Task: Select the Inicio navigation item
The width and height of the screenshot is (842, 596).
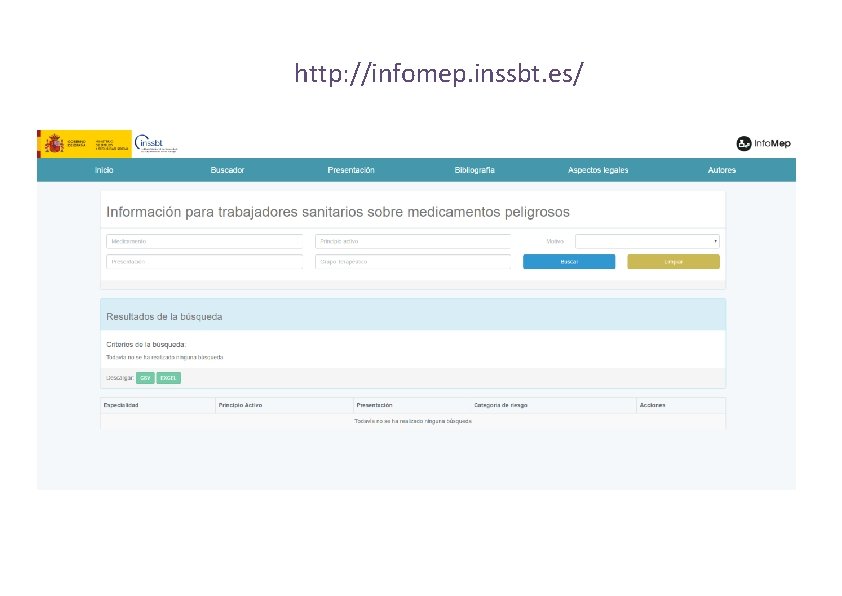Action: (x=103, y=170)
